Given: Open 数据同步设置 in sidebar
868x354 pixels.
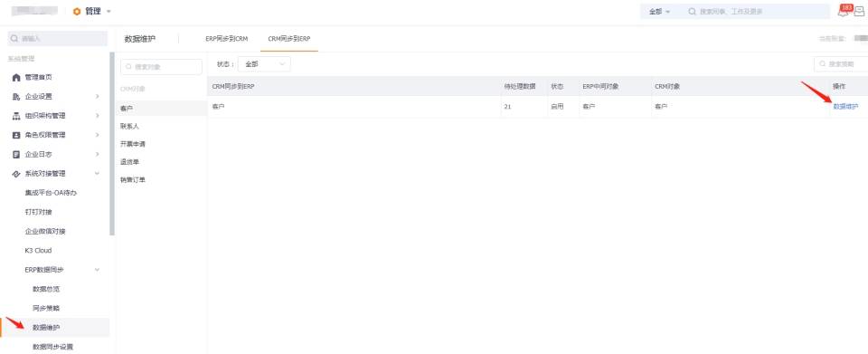Looking at the screenshot, I should click(52, 347).
